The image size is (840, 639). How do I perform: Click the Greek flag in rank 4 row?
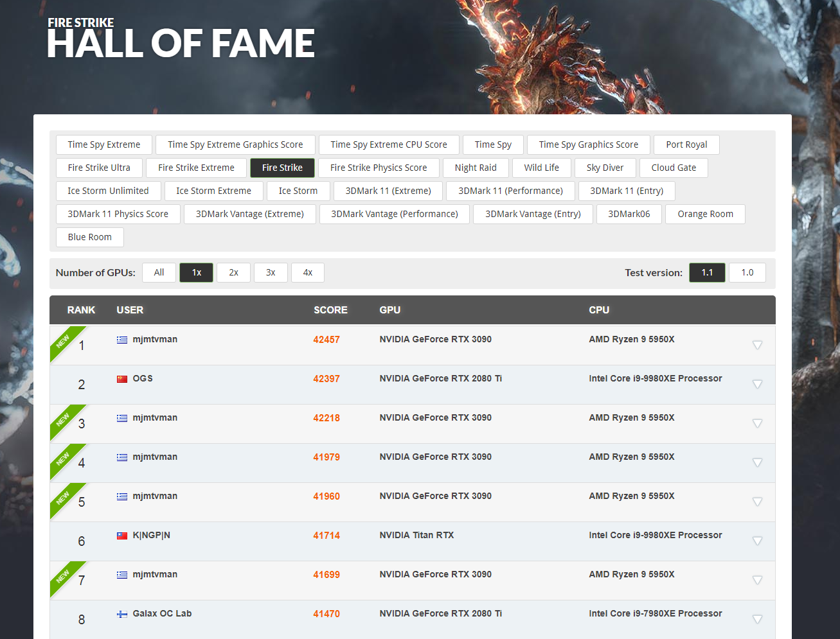point(122,457)
